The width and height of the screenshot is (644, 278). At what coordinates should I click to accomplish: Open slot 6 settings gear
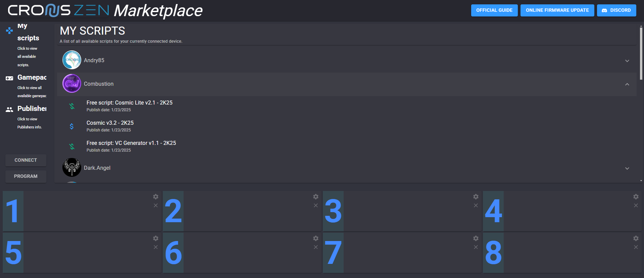click(x=316, y=238)
